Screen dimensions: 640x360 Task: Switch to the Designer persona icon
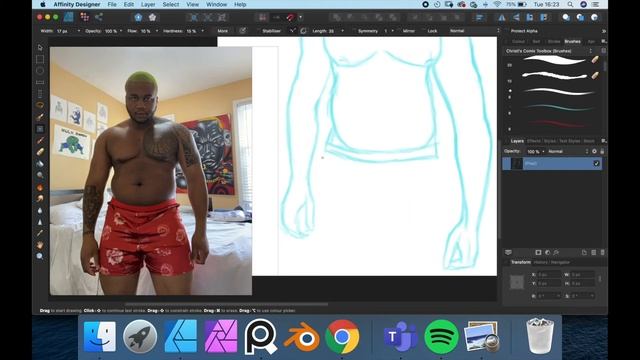[x=69, y=17]
